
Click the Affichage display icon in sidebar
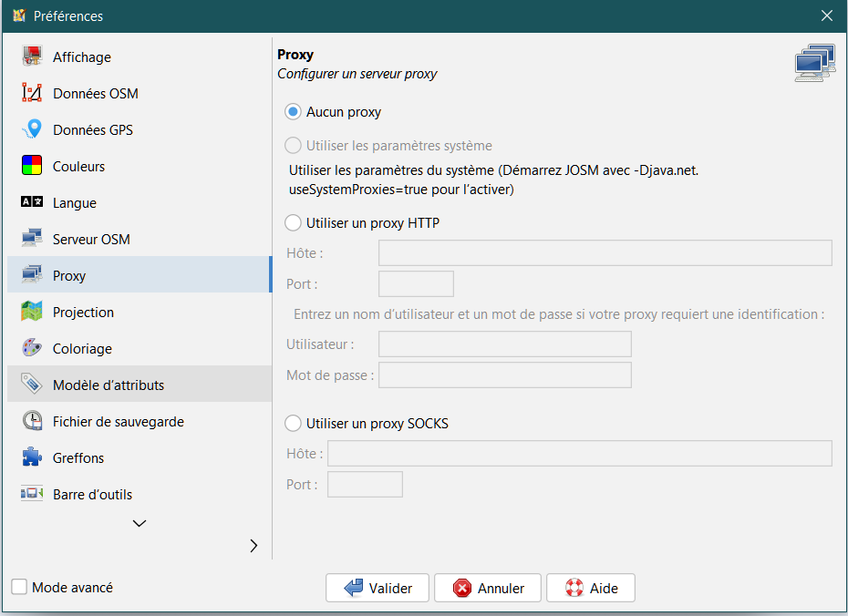32,57
